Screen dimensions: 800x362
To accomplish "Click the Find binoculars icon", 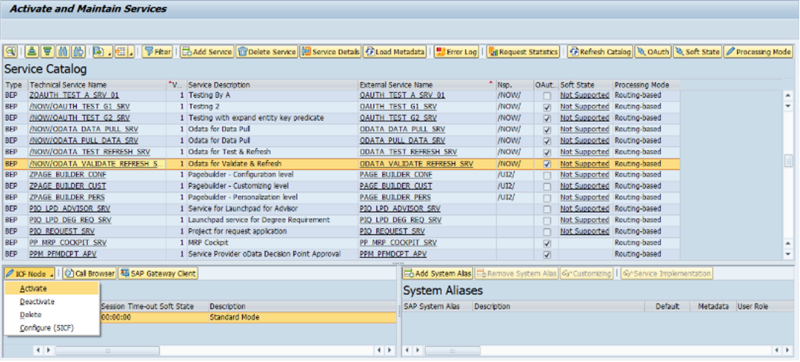I will (x=63, y=51).
